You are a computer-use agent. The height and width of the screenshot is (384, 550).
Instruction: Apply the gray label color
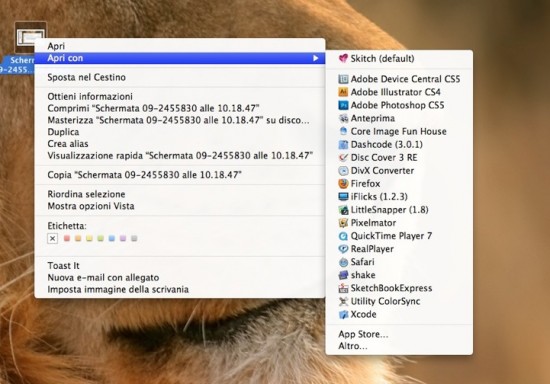tap(134, 238)
